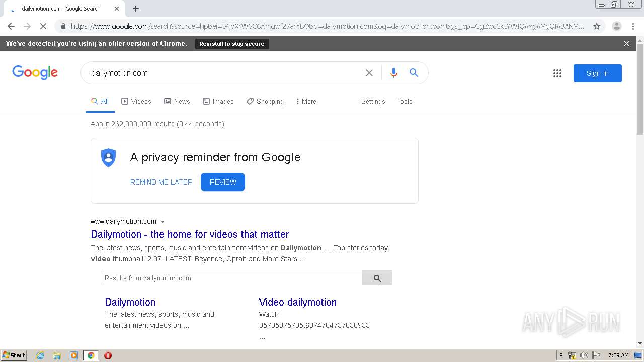Start voice search with the microphone

394,73
